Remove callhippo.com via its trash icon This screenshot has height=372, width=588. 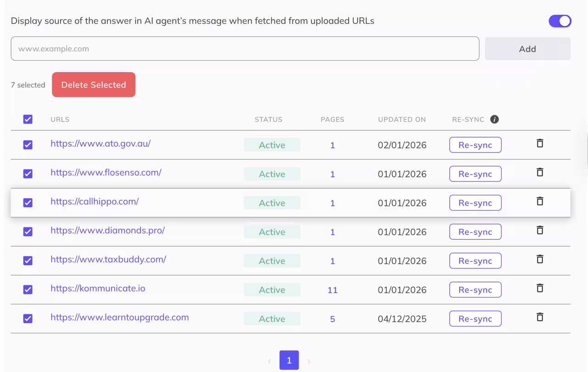point(539,201)
